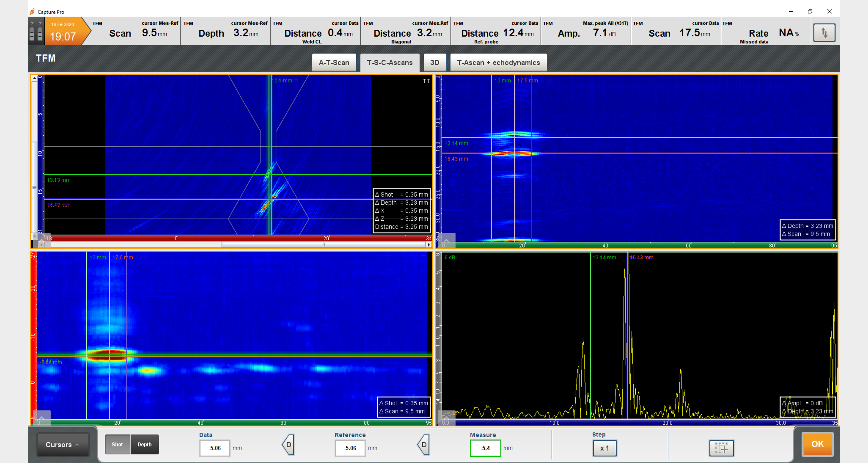Click the D tag next to Data field
This screenshot has height=463, width=868.
coord(288,445)
